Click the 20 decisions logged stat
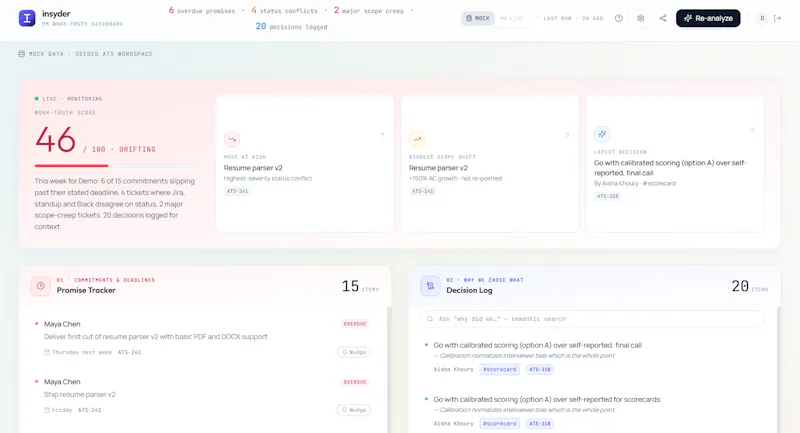This screenshot has width=800, height=433. tap(291, 26)
